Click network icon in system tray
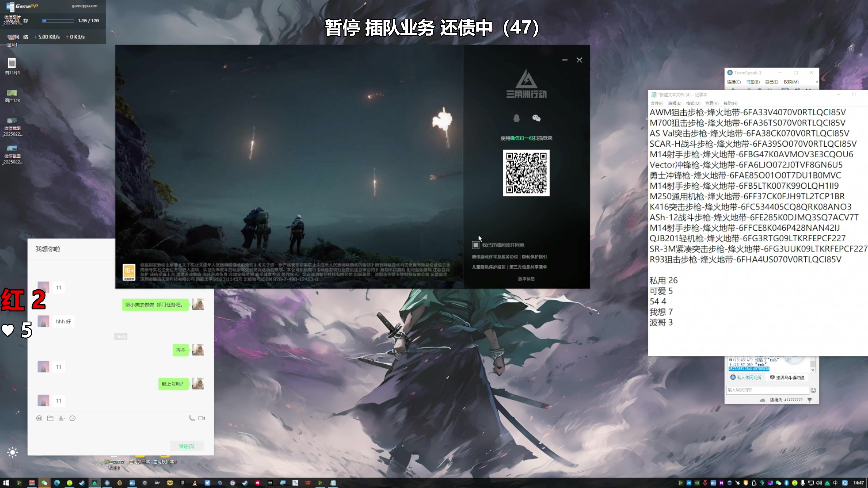 point(811,483)
